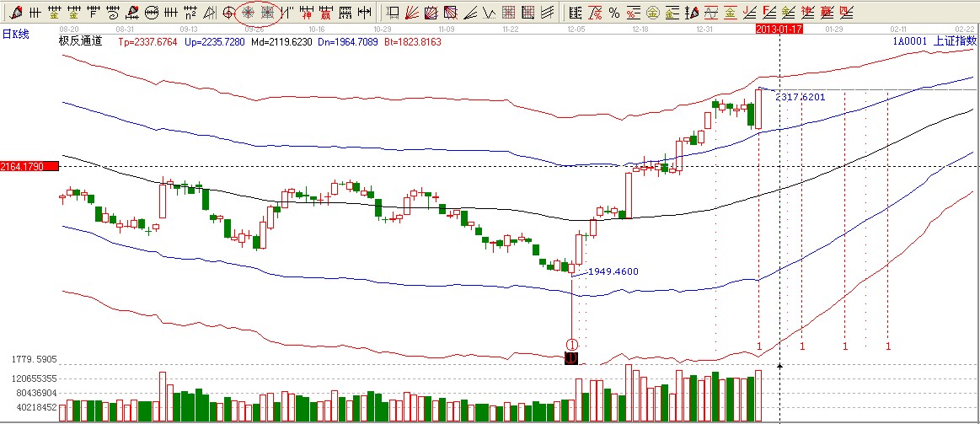
Task: Click the red 2164.1790 price axis label
Action: pos(29,166)
